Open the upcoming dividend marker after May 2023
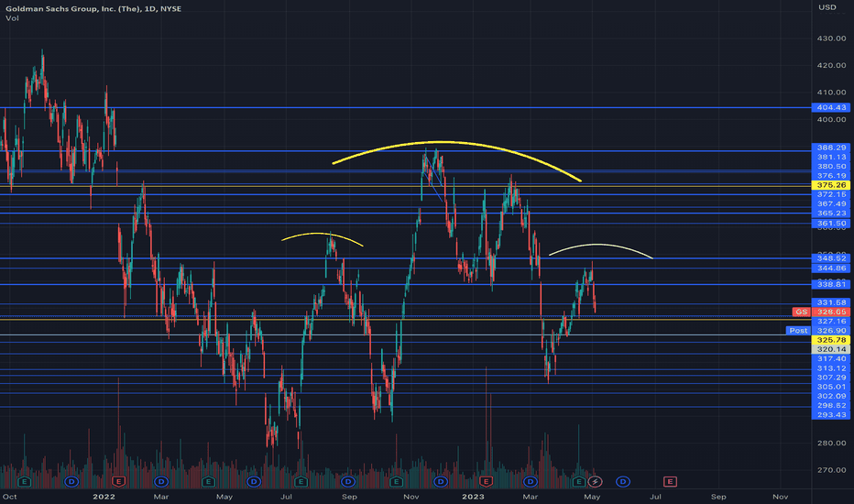The image size is (854, 504). pyautogui.click(x=623, y=482)
